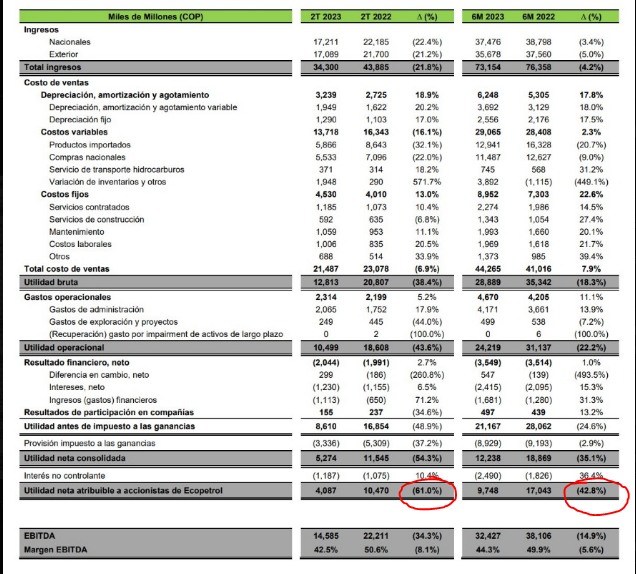Click 'Gastos de administración' label

97,309
